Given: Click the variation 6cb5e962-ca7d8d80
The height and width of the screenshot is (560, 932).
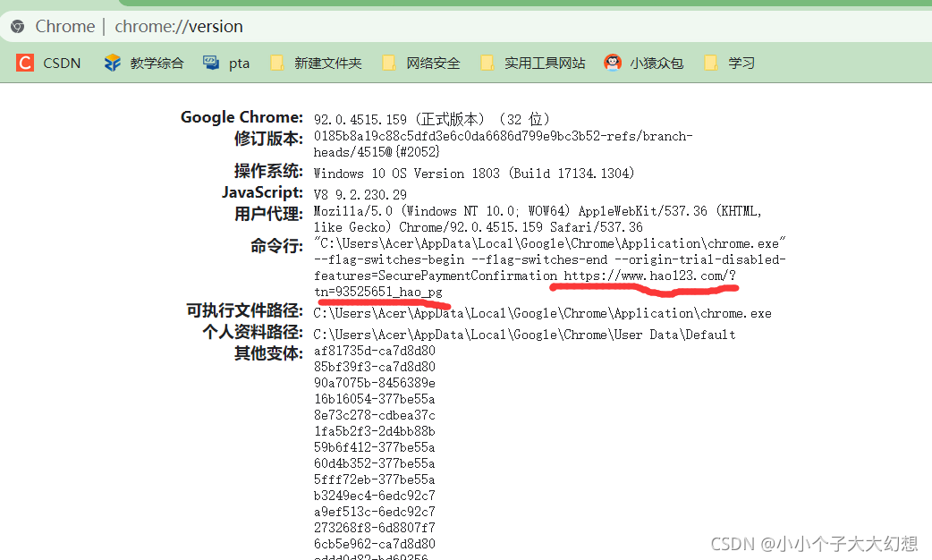Looking at the screenshot, I should pyautogui.click(x=375, y=543).
